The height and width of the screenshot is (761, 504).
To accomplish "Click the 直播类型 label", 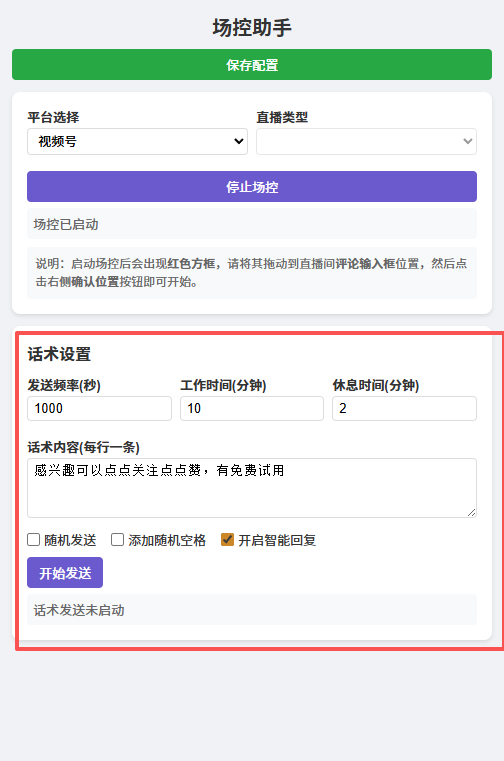I will [x=282, y=117].
